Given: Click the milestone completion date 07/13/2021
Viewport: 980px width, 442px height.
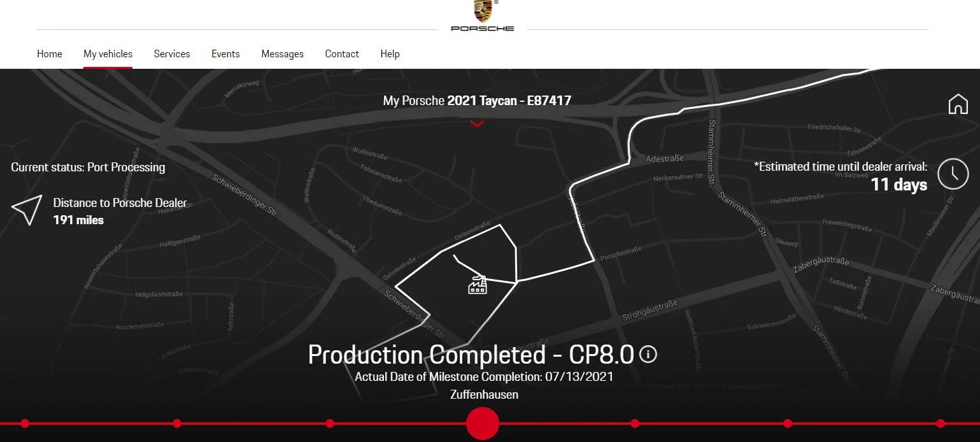Looking at the screenshot, I should coord(579,376).
